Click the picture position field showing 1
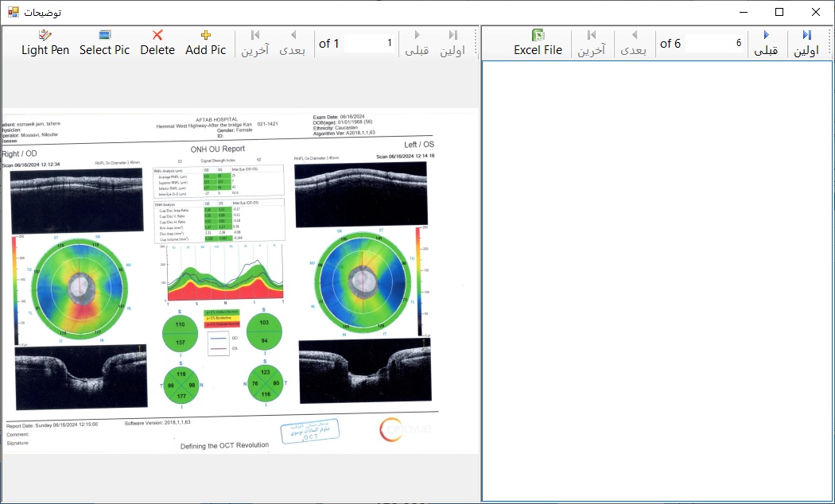 coord(369,44)
